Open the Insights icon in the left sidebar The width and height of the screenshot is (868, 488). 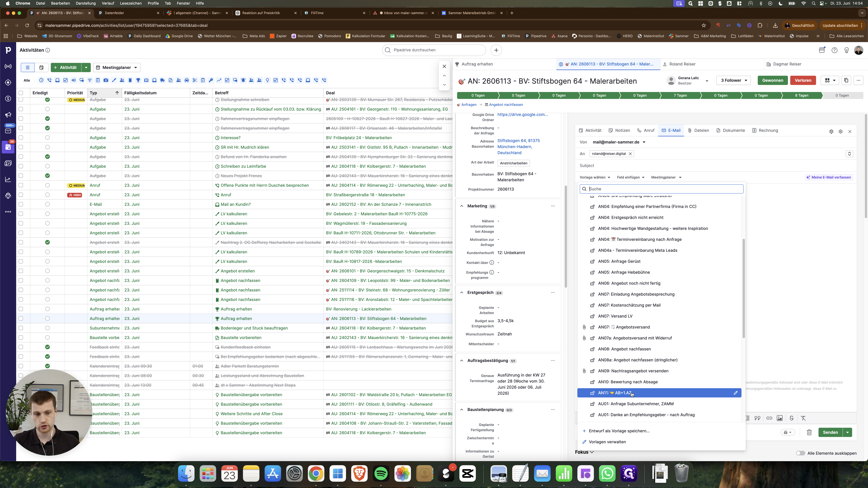point(8,180)
